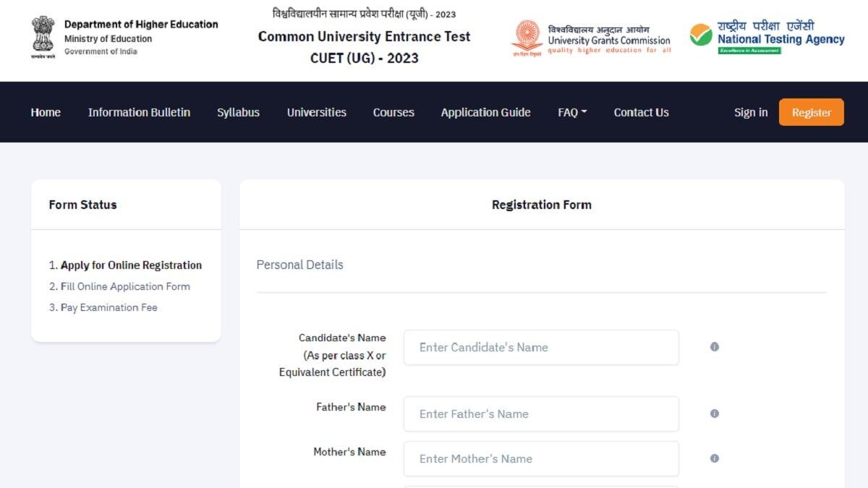Click the Enter Father's Name input field
Image resolution: width=868 pixels, height=488 pixels.
point(541,414)
